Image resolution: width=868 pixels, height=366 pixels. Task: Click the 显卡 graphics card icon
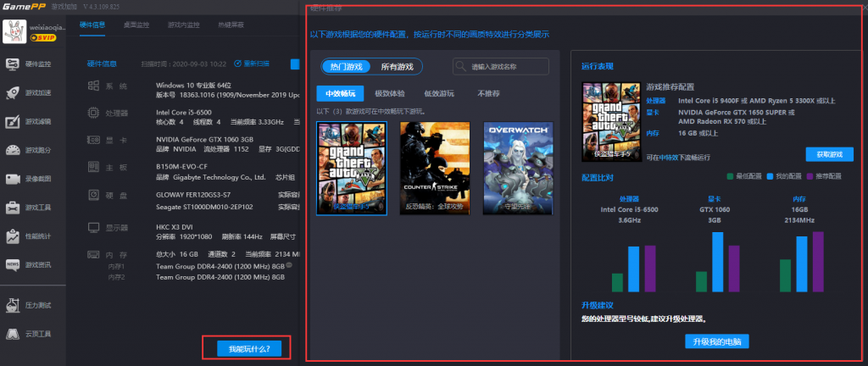(x=94, y=140)
